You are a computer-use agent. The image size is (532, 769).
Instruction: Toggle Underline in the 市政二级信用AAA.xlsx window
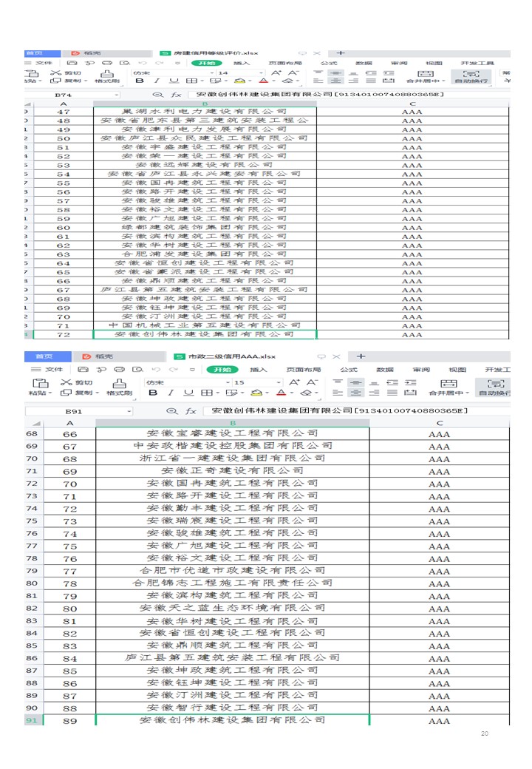click(x=188, y=393)
